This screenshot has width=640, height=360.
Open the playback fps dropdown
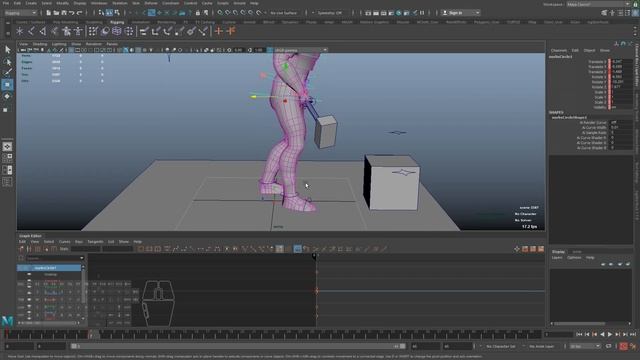tap(586, 346)
